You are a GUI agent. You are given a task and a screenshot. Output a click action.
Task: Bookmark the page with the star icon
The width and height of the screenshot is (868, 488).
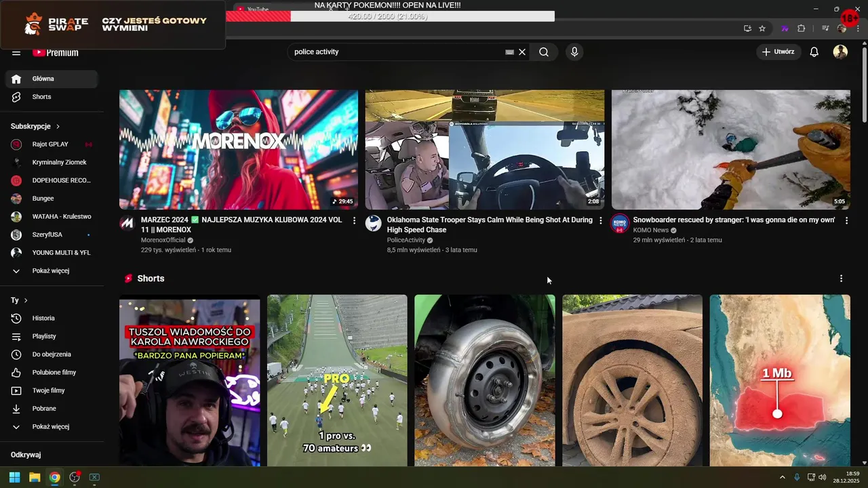tap(762, 28)
